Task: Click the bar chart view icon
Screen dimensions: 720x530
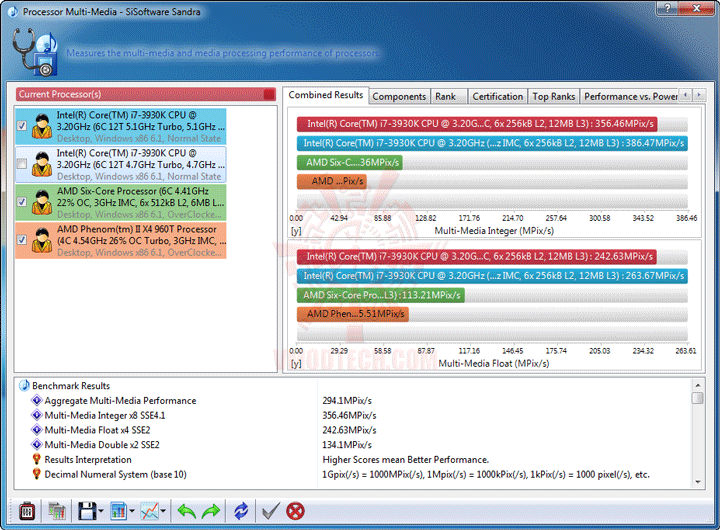Action: pos(118,511)
